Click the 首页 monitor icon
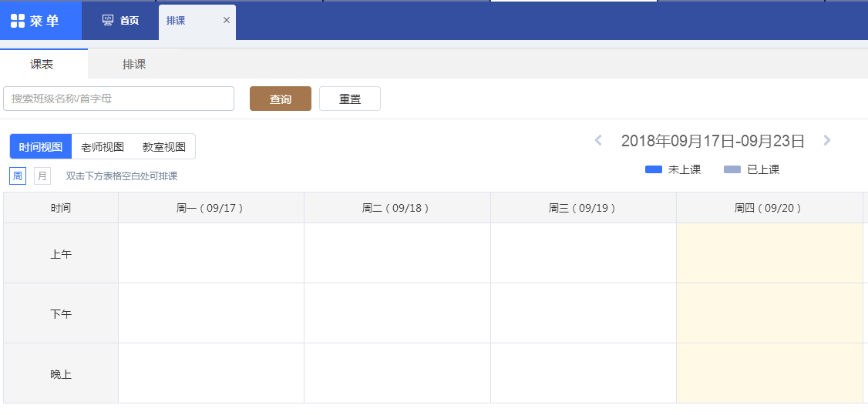Screen dimensions: 868x415 click(x=108, y=20)
